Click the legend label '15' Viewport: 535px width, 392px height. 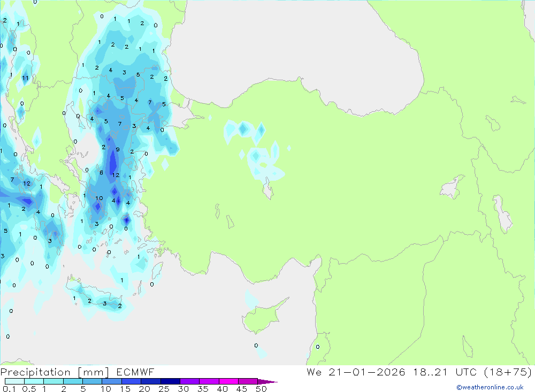(x=125, y=389)
